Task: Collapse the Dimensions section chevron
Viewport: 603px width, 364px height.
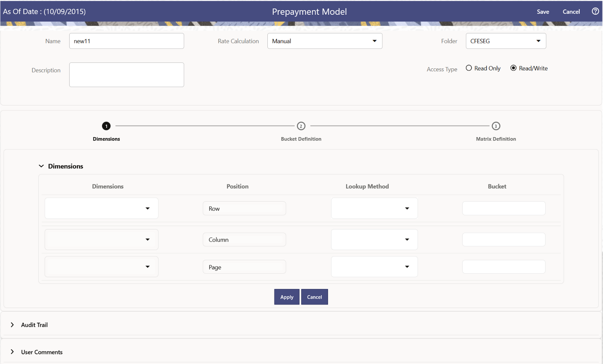Action: tap(41, 166)
